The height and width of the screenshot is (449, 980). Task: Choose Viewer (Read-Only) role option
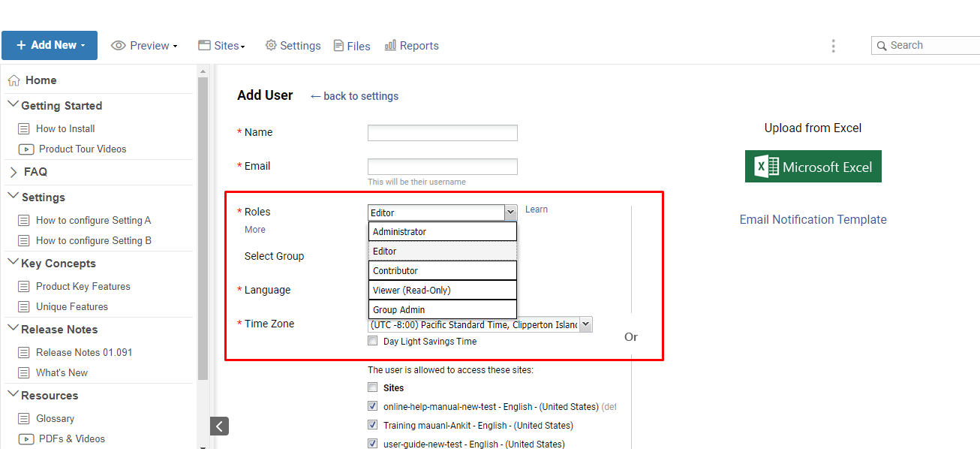tap(442, 290)
